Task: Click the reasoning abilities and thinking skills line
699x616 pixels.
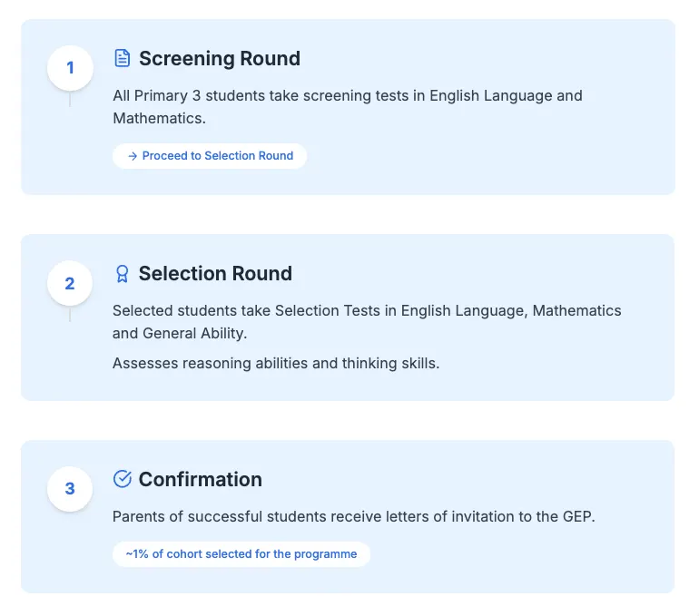Action: click(275, 364)
